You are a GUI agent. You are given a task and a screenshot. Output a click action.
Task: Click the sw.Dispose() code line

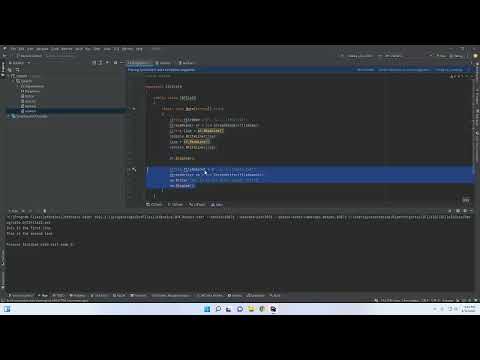(x=182, y=186)
